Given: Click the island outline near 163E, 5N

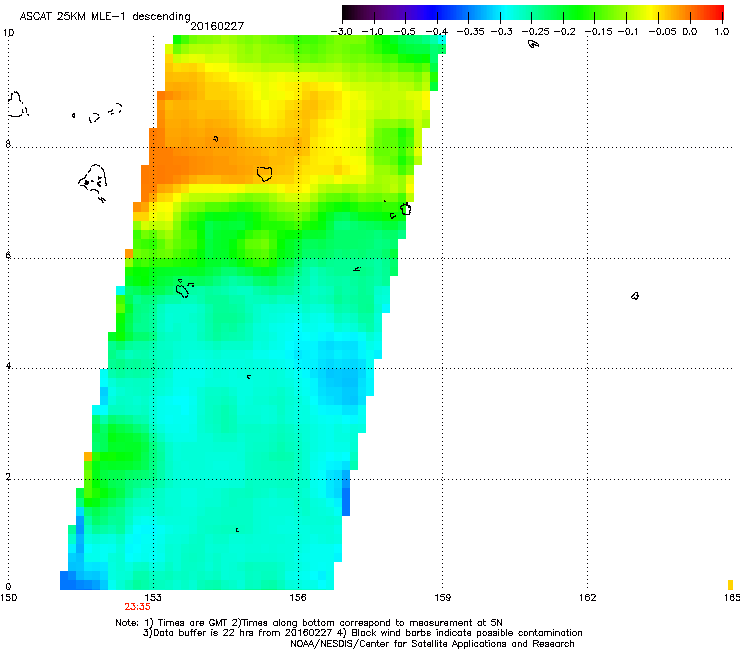Looking at the screenshot, I should click(635, 296).
